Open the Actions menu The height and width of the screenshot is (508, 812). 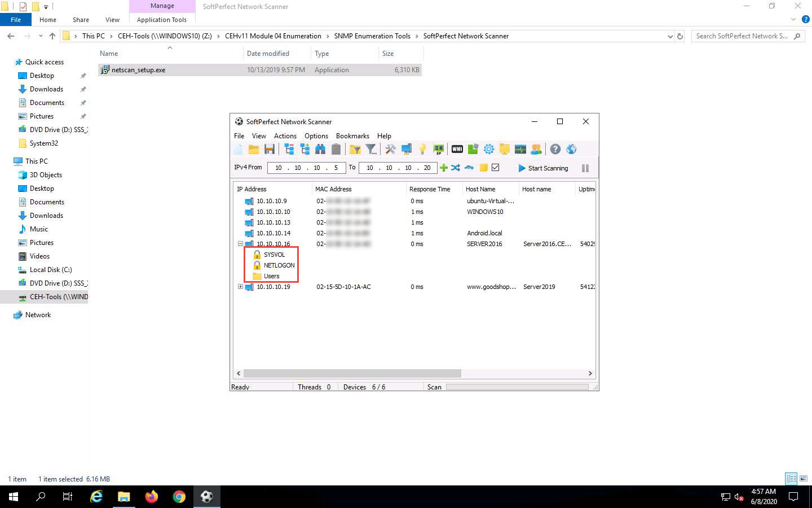pyautogui.click(x=285, y=136)
